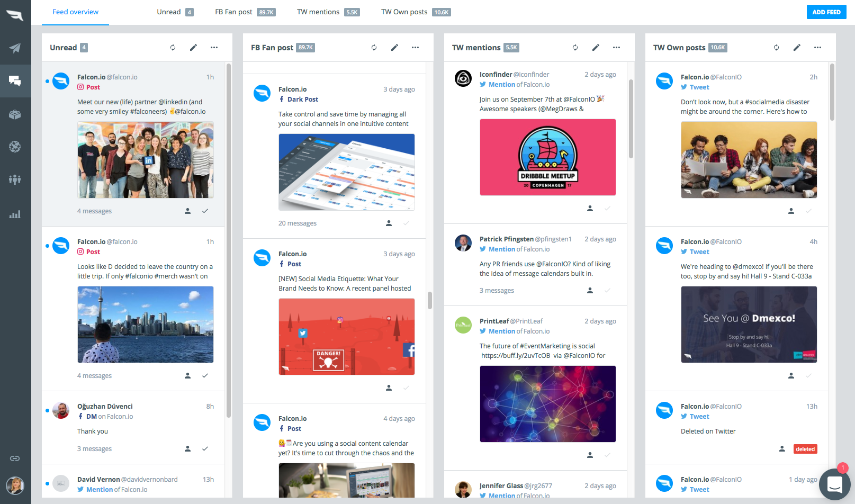Open the colorful network graph image

pos(548,404)
